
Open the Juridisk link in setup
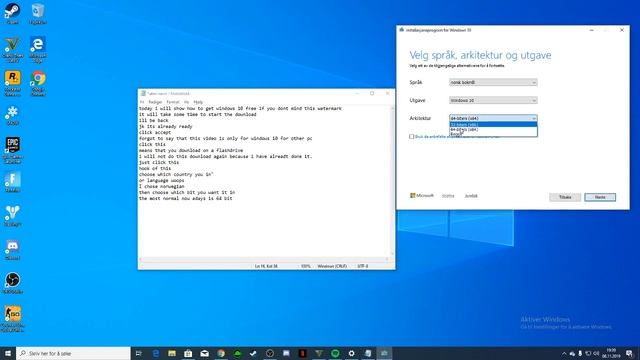coord(471,196)
